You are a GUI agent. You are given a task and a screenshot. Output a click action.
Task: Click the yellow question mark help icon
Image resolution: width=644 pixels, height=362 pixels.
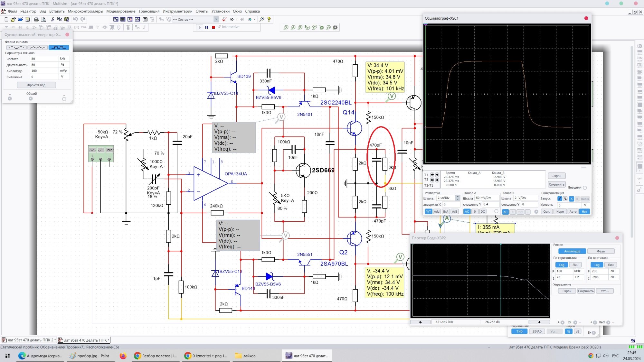point(269,19)
